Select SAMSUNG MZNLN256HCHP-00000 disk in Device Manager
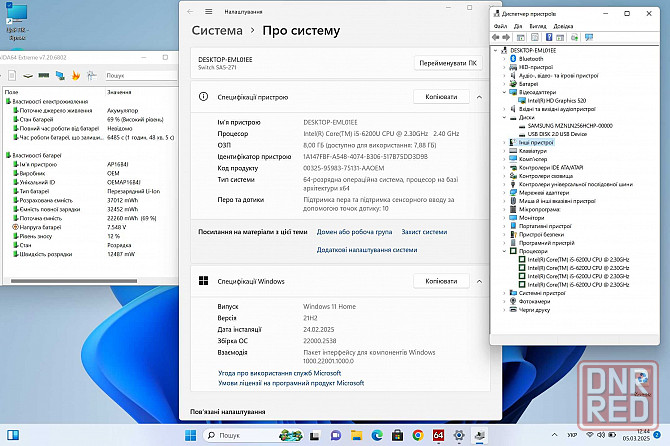Image resolution: width=670 pixels, height=446 pixels. pos(570,126)
